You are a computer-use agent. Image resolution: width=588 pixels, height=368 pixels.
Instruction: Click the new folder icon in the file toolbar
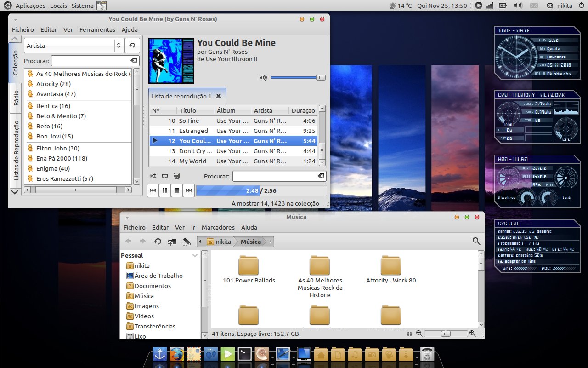[172, 241]
